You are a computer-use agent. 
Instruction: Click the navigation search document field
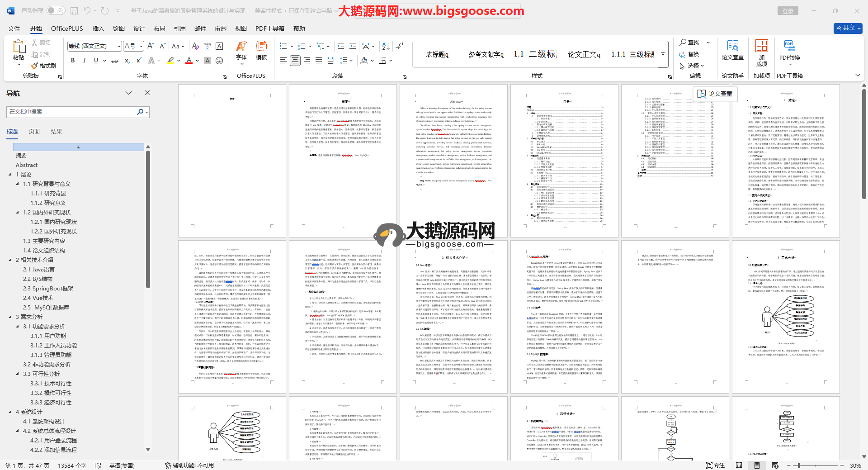pos(72,112)
